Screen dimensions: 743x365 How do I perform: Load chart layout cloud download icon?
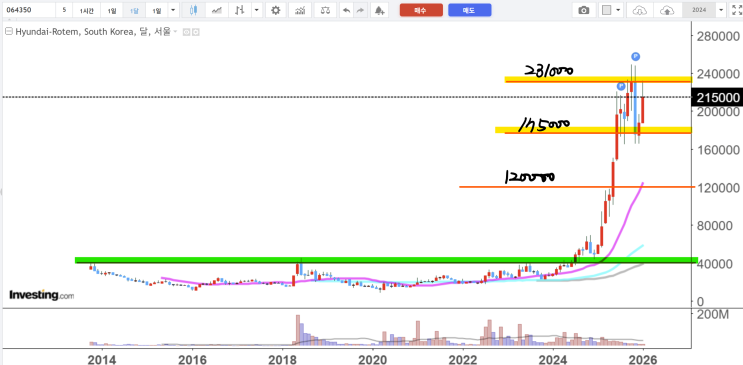[640, 10]
